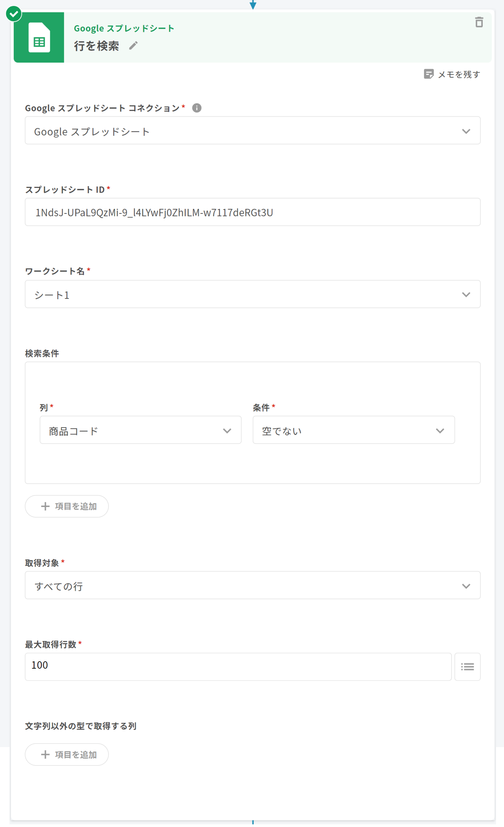
Task: Click the メモを残す link
Action: click(x=459, y=74)
